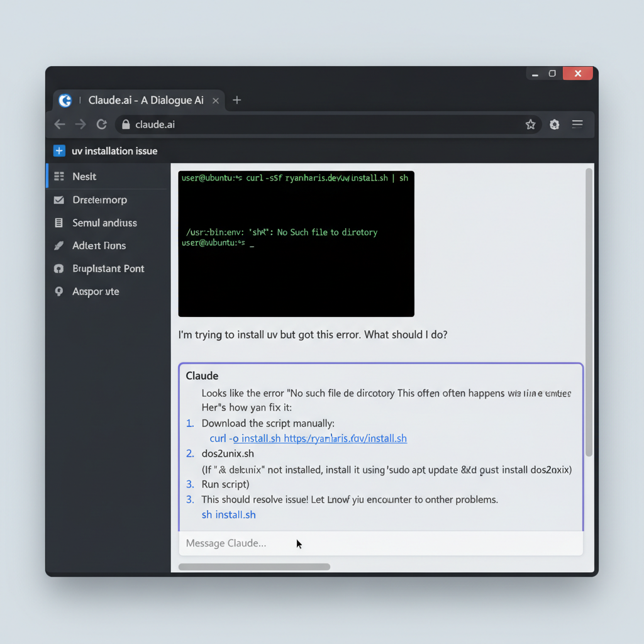644x644 pixels.
Task: Open the Dreelemorp sidebar item
Action: coord(108,200)
